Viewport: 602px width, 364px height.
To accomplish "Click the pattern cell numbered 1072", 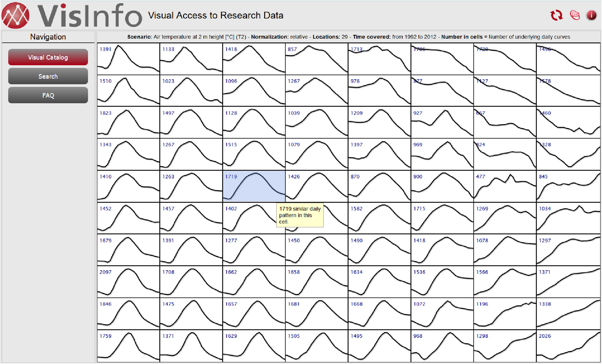I will point(442,314).
